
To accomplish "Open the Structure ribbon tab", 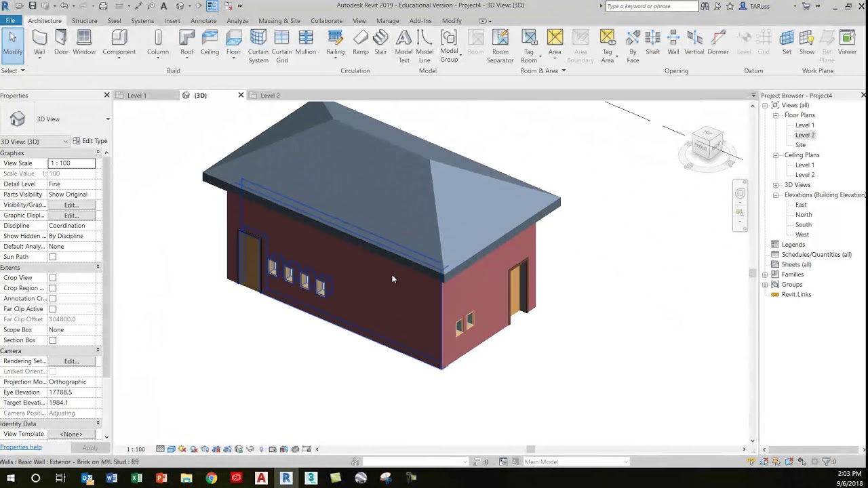I will (85, 20).
